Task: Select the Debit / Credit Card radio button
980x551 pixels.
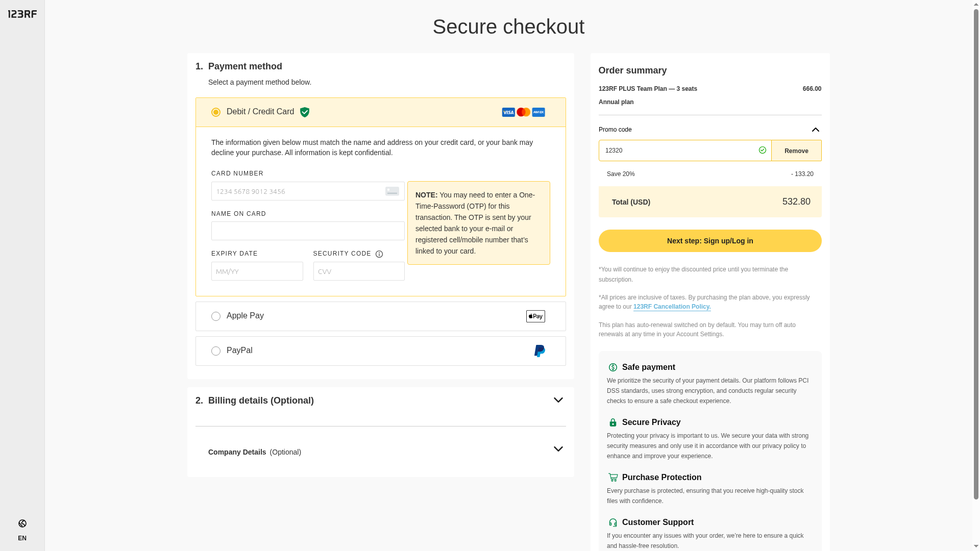Action: point(216,112)
